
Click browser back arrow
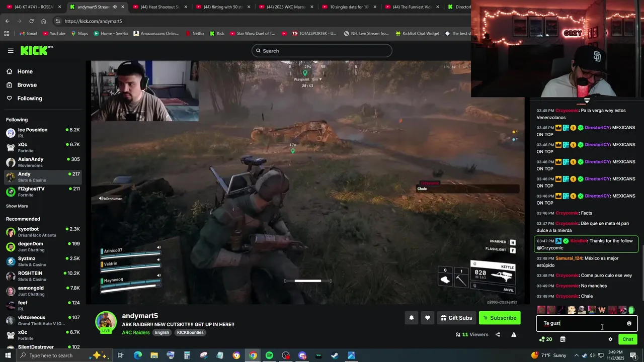(7, 21)
